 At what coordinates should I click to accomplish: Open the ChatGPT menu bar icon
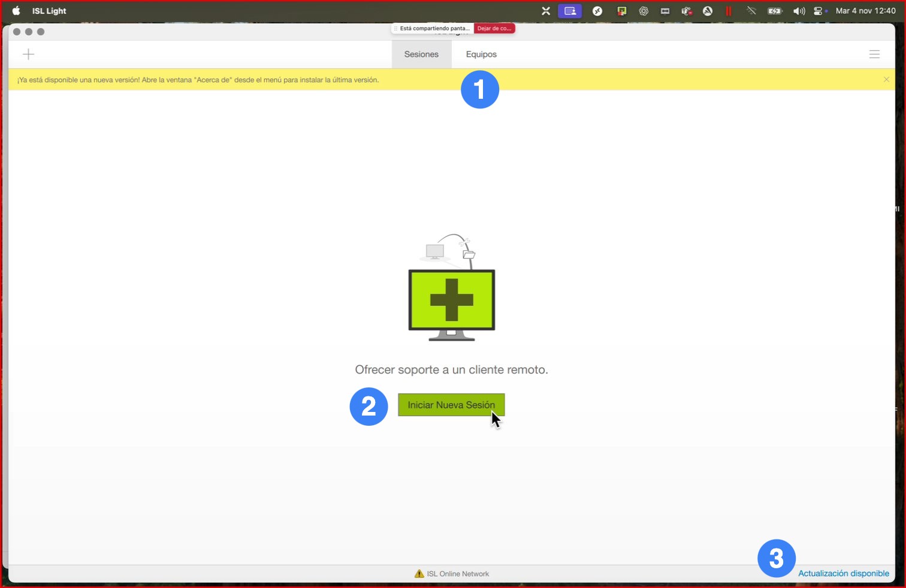pos(644,11)
